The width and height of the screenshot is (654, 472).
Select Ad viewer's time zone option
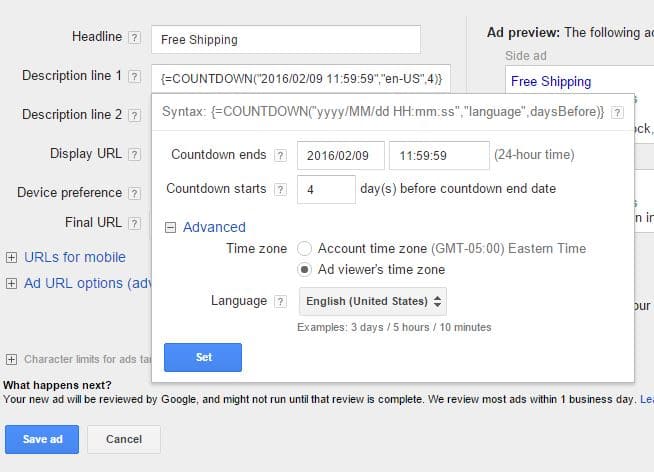point(305,270)
